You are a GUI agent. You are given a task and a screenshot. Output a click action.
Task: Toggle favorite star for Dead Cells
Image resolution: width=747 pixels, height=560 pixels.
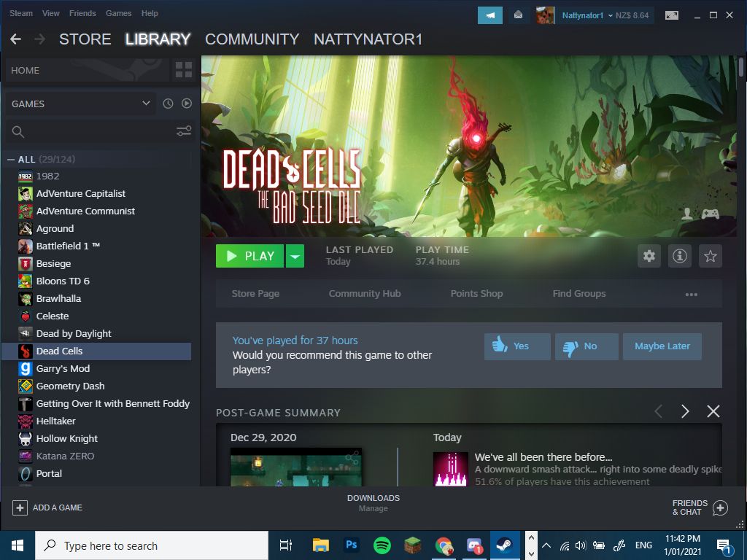(x=711, y=256)
